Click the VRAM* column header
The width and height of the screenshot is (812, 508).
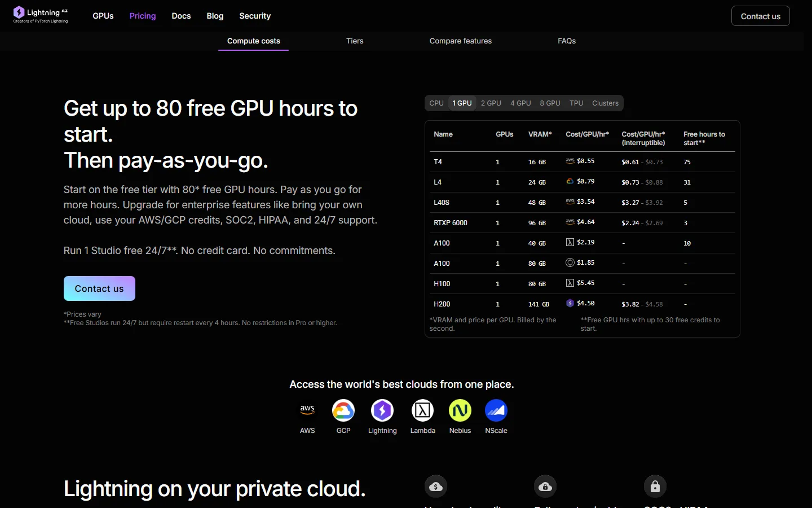(x=540, y=134)
